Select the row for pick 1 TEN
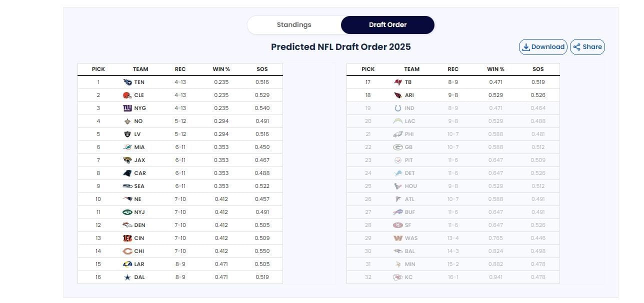The image size is (644, 303). 180,82
